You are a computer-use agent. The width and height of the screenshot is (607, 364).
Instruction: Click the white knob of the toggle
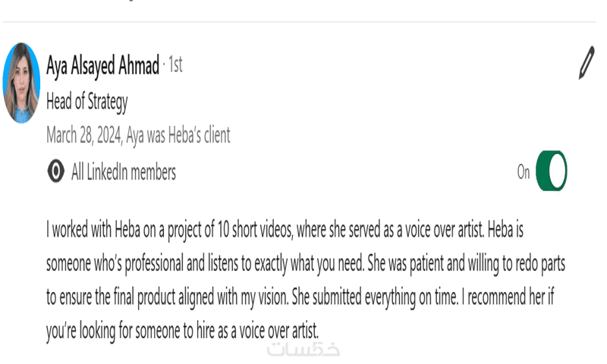click(x=557, y=171)
